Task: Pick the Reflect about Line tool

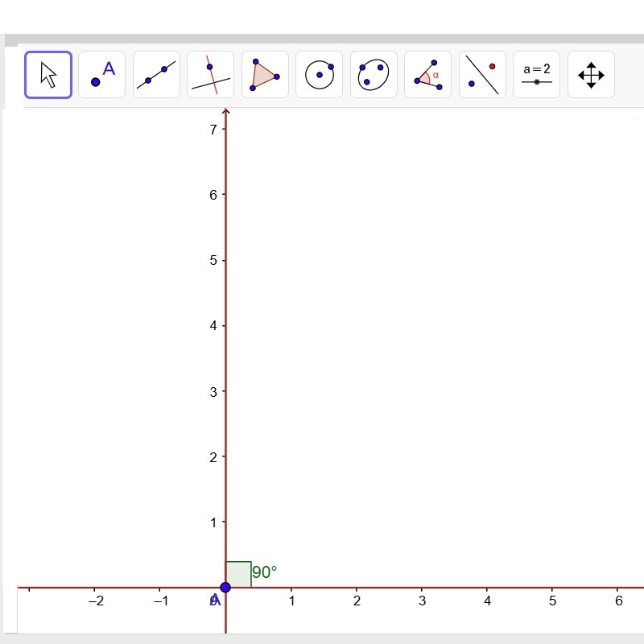Action: pyautogui.click(x=482, y=75)
